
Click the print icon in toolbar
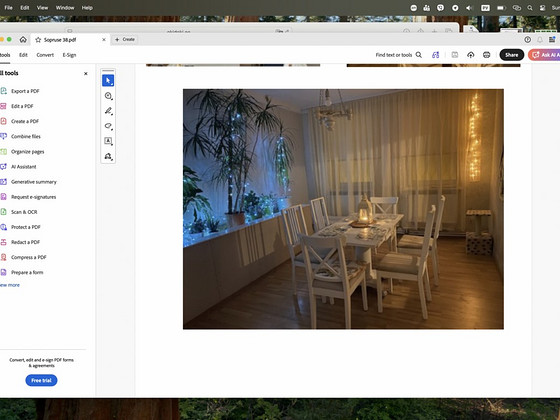click(486, 55)
